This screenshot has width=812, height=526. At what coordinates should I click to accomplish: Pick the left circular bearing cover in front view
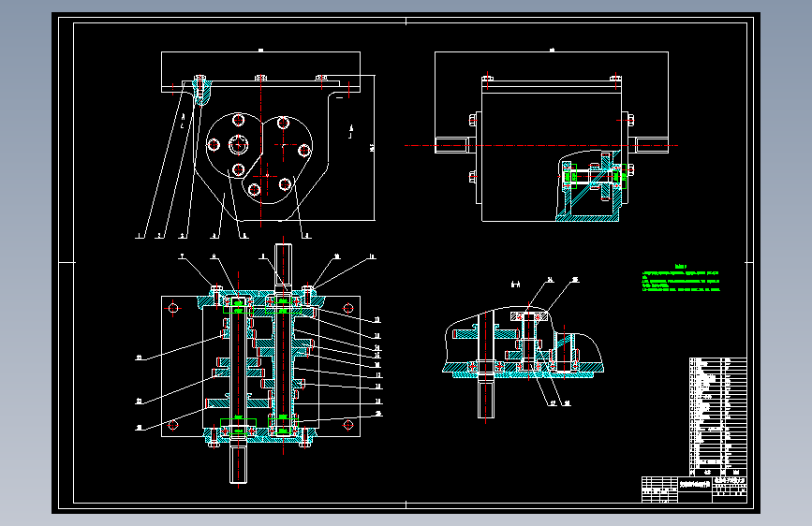234,145
